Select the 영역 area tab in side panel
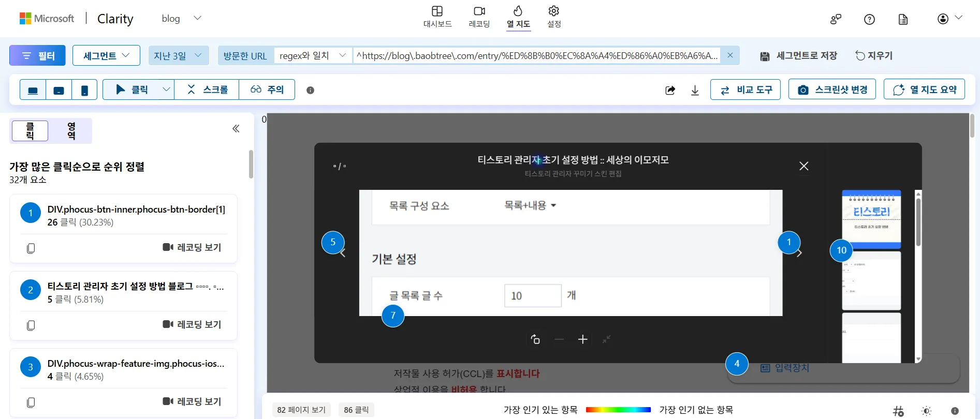The height and width of the screenshot is (419, 980). pos(71,131)
